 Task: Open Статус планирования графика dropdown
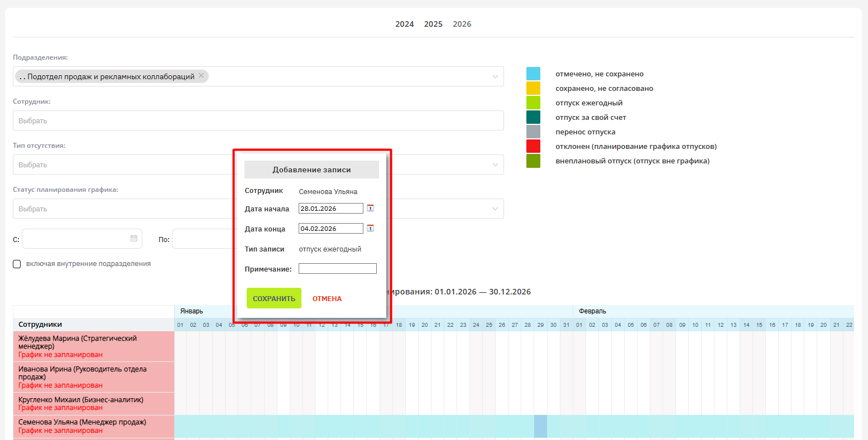495,209
